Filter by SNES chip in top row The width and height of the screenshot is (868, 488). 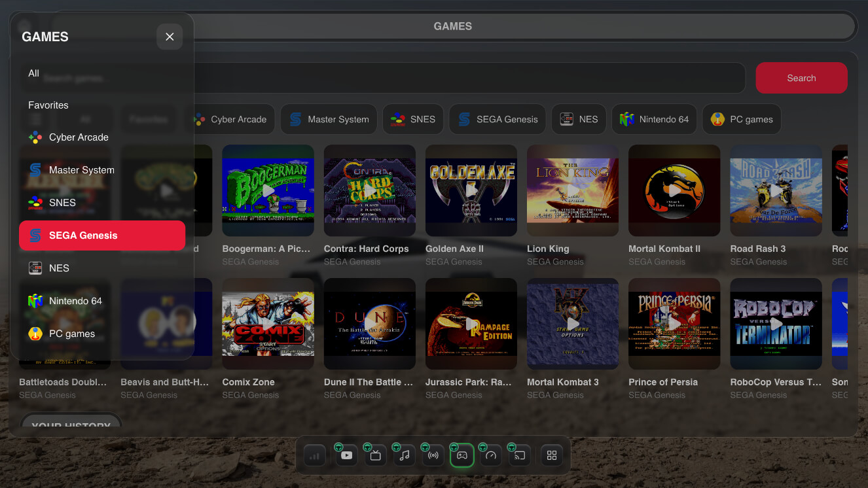pyautogui.click(x=413, y=119)
